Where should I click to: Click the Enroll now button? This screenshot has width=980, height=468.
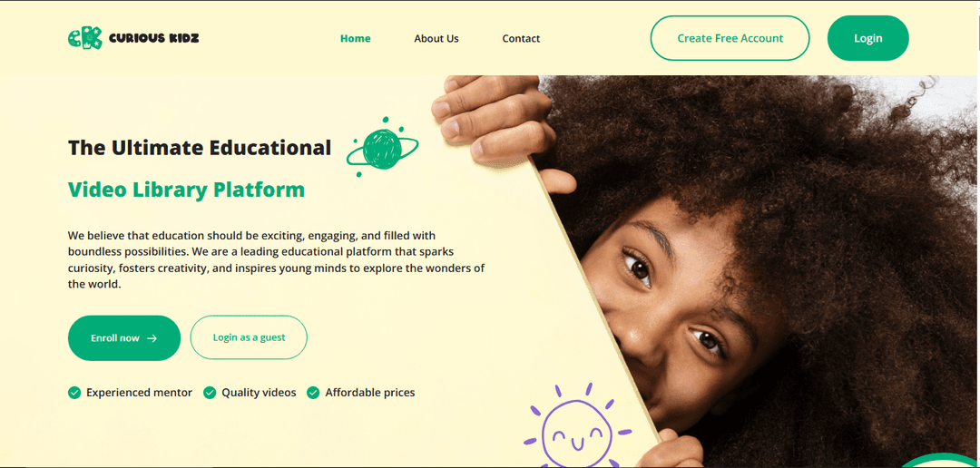(124, 338)
